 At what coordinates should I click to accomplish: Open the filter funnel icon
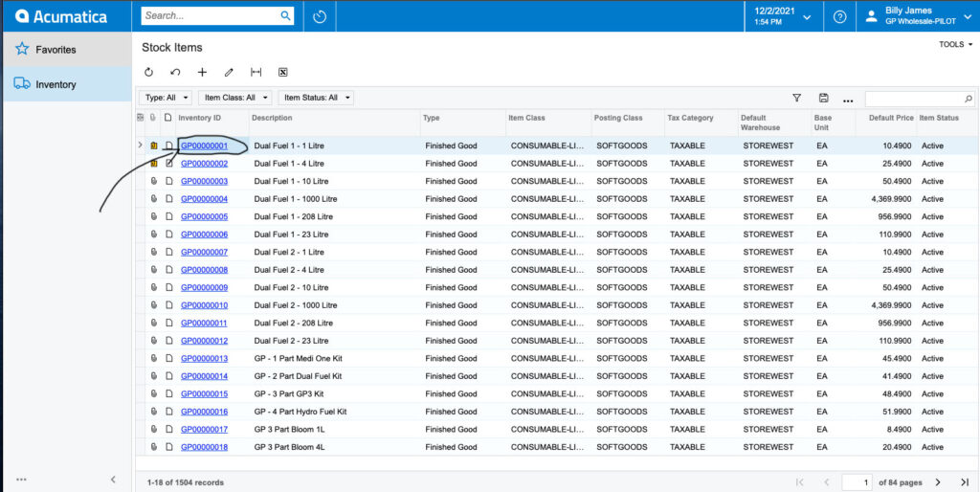[x=796, y=99]
